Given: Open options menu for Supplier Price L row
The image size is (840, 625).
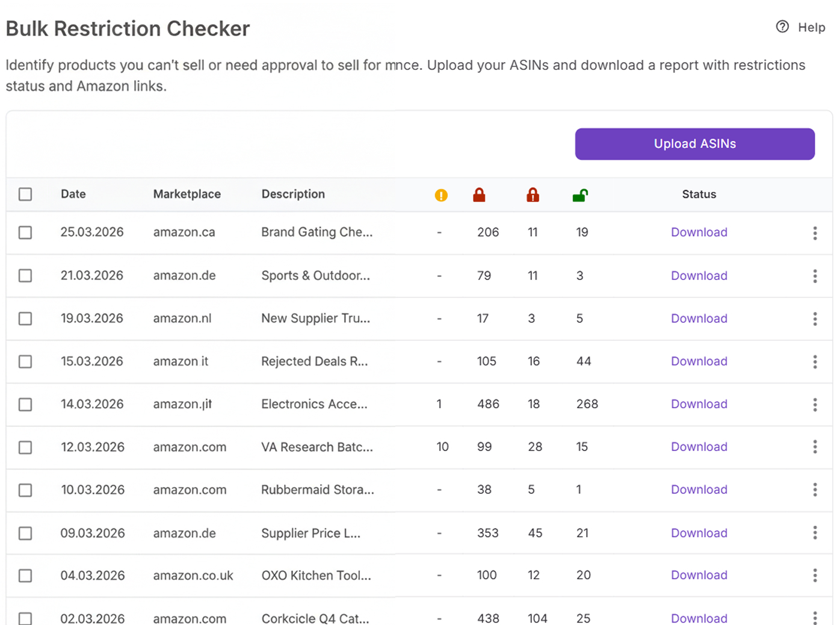Looking at the screenshot, I should (815, 533).
